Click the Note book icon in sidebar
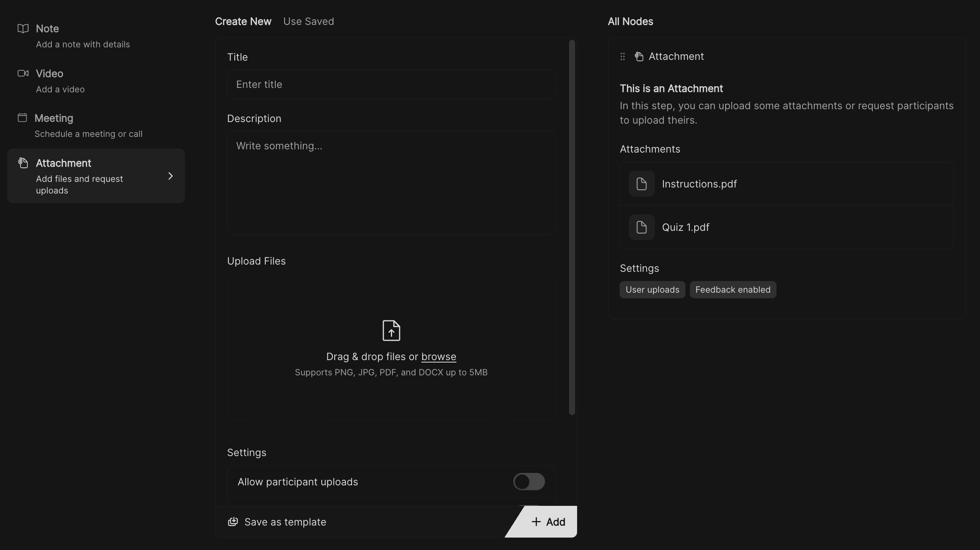The height and width of the screenshot is (550, 980). coord(23,29)
